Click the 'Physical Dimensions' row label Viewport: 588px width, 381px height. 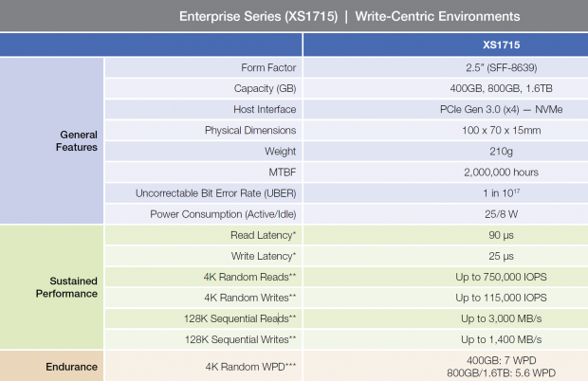click(250, 131)
